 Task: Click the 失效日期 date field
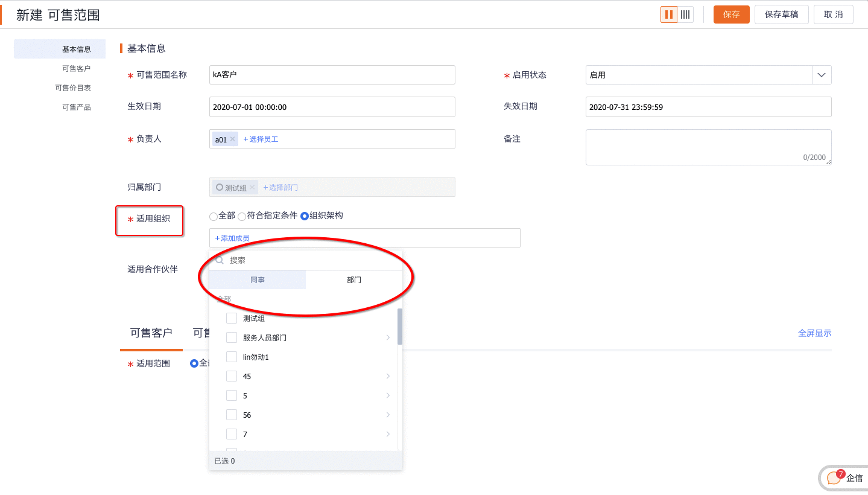709,107
